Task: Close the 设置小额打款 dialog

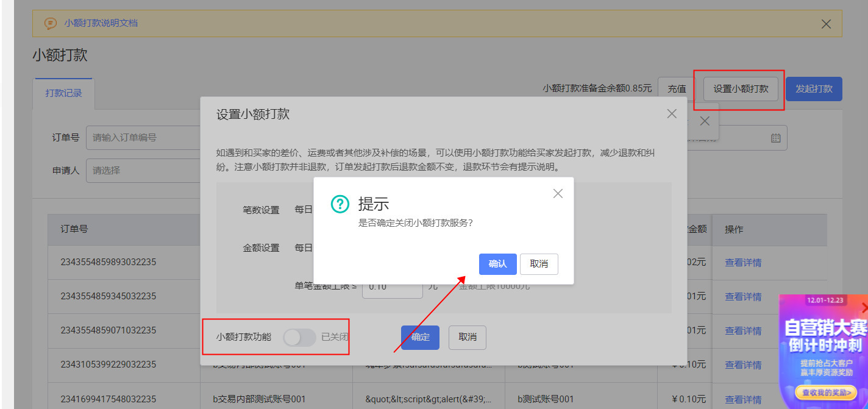Action: point(671,113)
